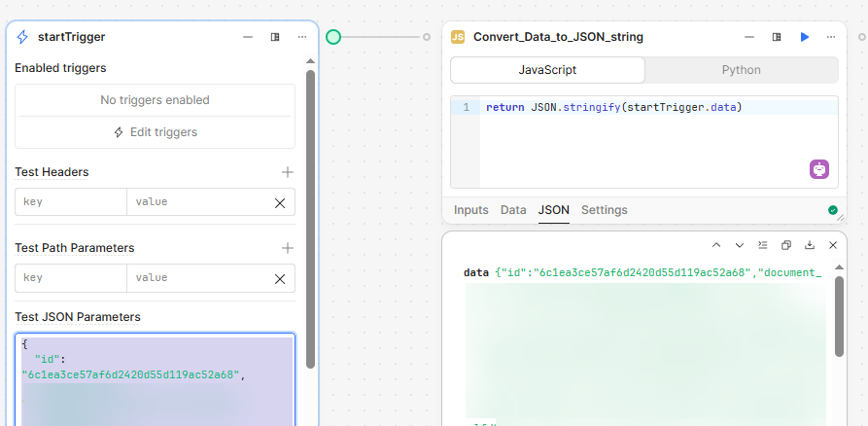Copy the JSON result to clipboard

(786, 245)
